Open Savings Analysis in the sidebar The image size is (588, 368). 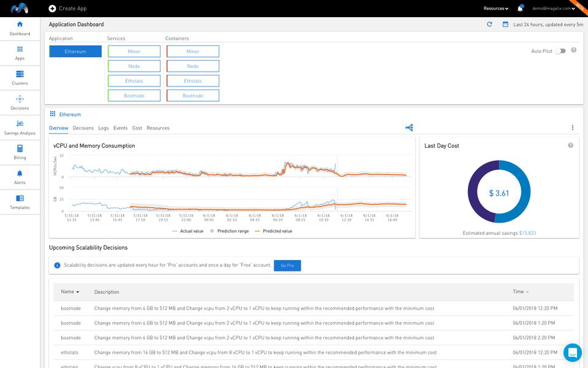(x=20, y=128)
